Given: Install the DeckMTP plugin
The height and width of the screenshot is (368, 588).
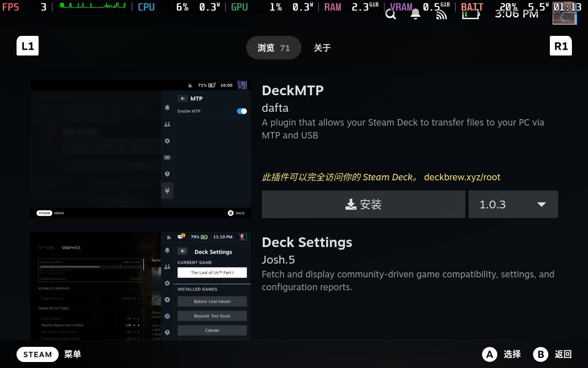Looking at the screenshot, I should 363,204.
